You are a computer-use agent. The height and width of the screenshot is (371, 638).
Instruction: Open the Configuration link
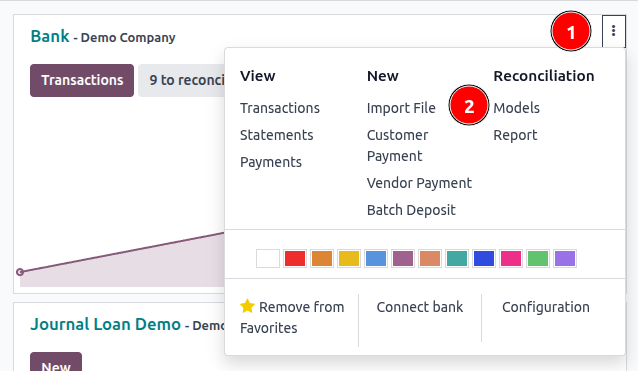tap(546, 307)
